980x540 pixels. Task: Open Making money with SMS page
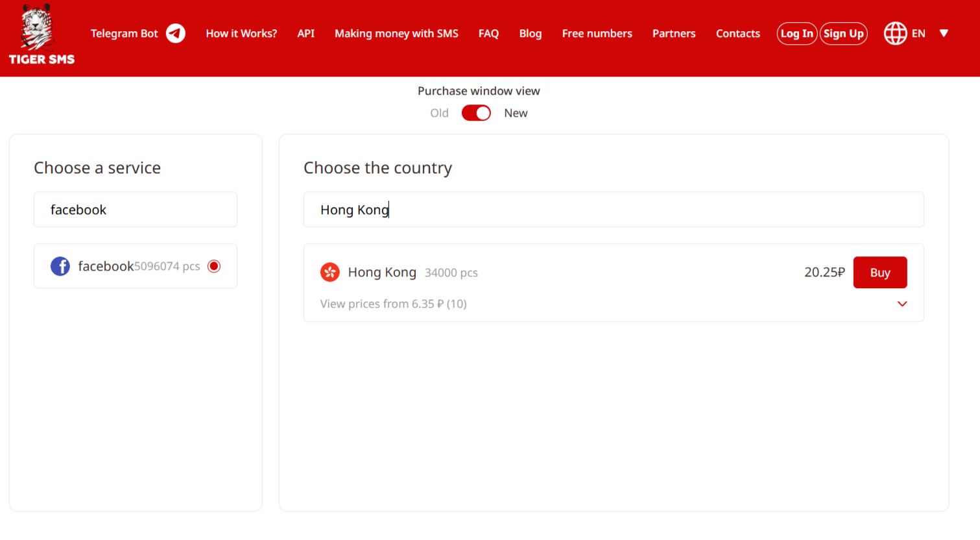point(396,33)
